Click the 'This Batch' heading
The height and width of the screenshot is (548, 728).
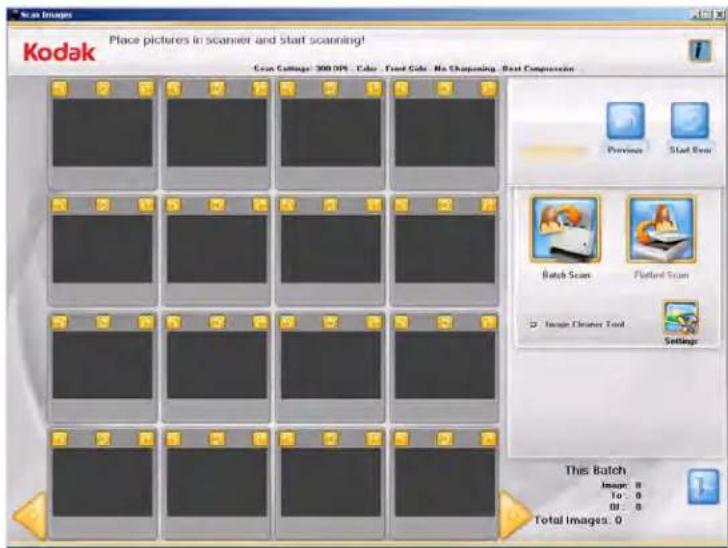pos(595,470)
